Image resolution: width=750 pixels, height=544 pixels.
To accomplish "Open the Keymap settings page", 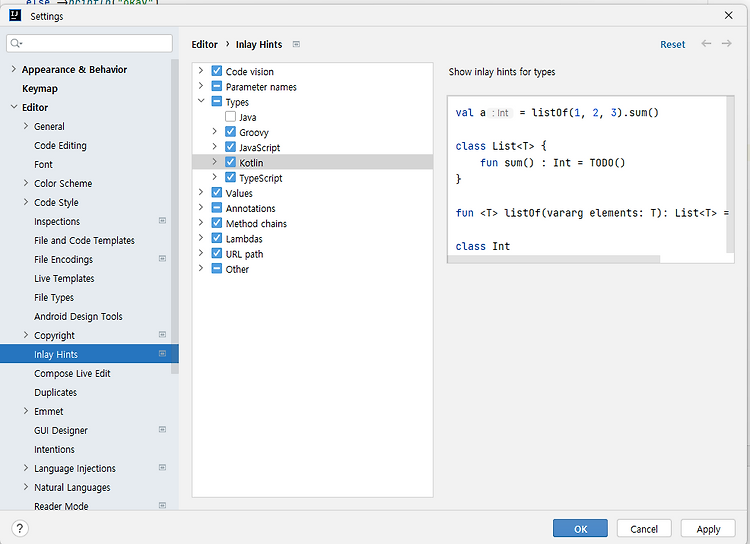I will [x=40, y=89].
